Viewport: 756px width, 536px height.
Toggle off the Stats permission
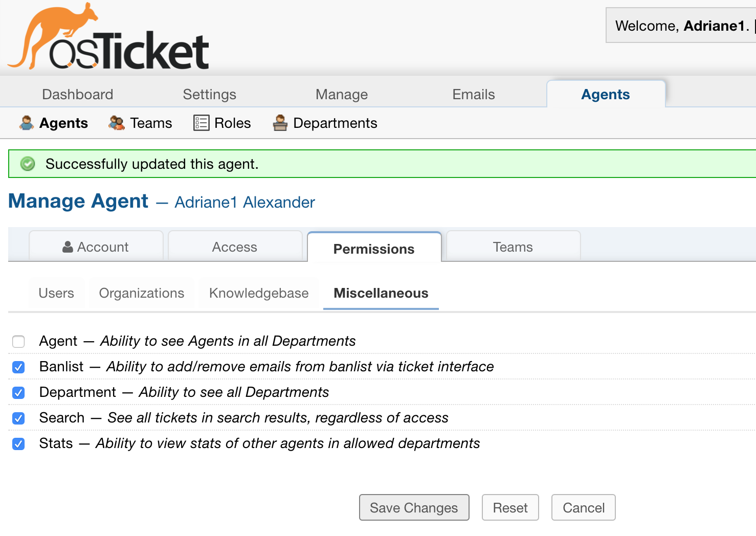[x=18, y=444]
